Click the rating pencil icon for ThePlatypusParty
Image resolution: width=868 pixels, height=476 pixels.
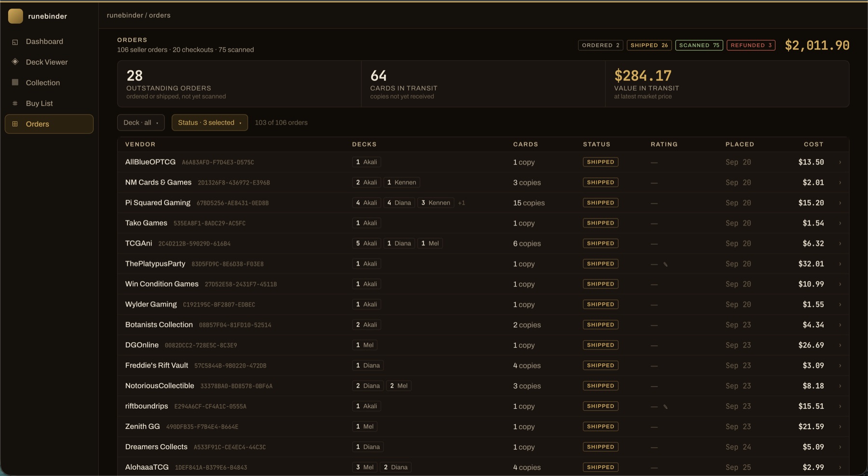pos(665,264)
